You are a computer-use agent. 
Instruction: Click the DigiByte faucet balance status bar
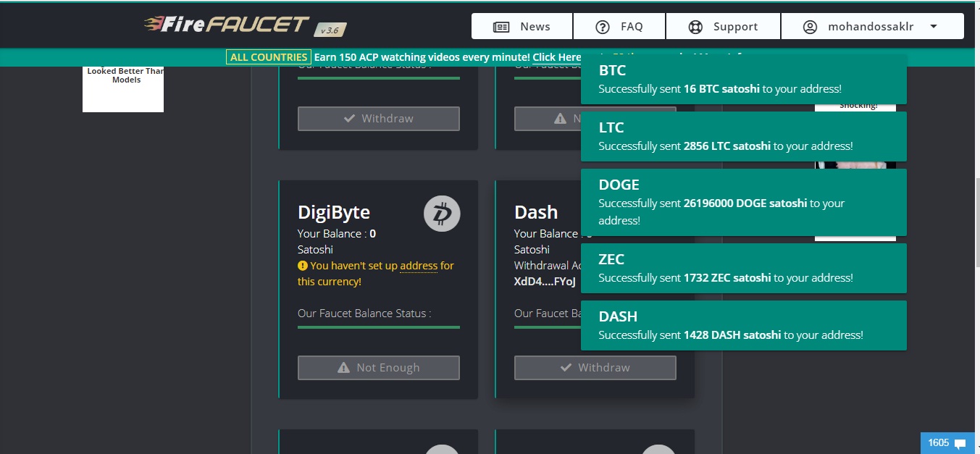coord(379,327)
